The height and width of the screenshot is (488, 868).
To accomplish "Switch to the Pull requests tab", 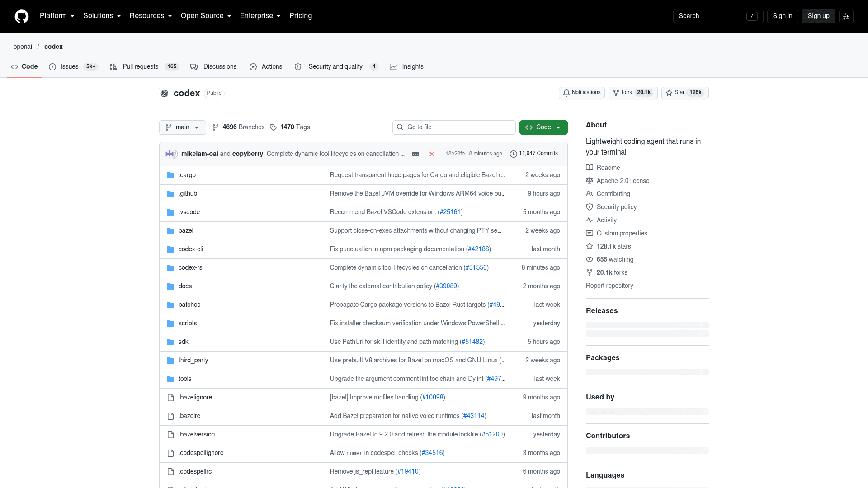I will [144, 67].
